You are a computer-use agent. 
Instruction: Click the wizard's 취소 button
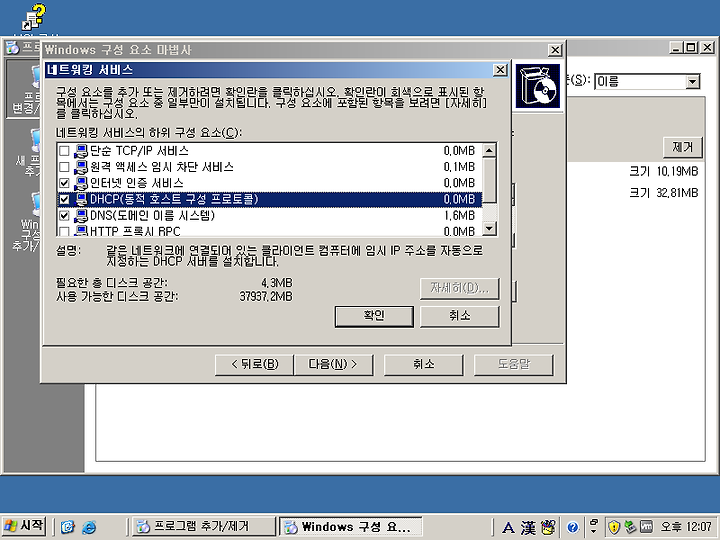coord(423,365)
